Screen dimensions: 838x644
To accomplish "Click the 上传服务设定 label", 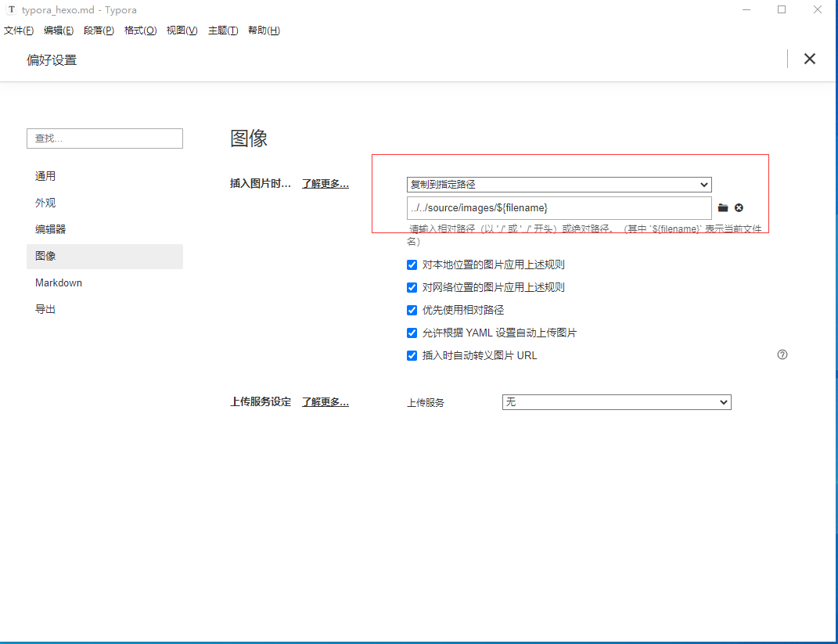I will [x=261, y=402].
